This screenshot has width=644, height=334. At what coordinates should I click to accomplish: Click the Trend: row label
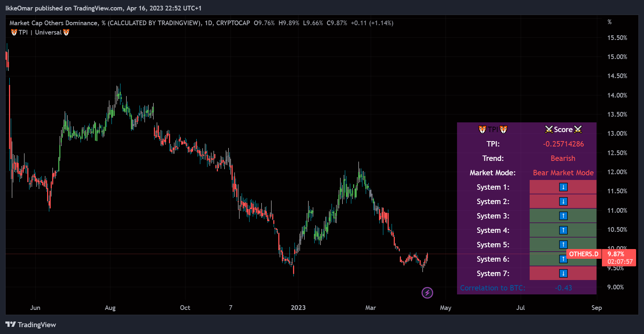pos(493,158)
